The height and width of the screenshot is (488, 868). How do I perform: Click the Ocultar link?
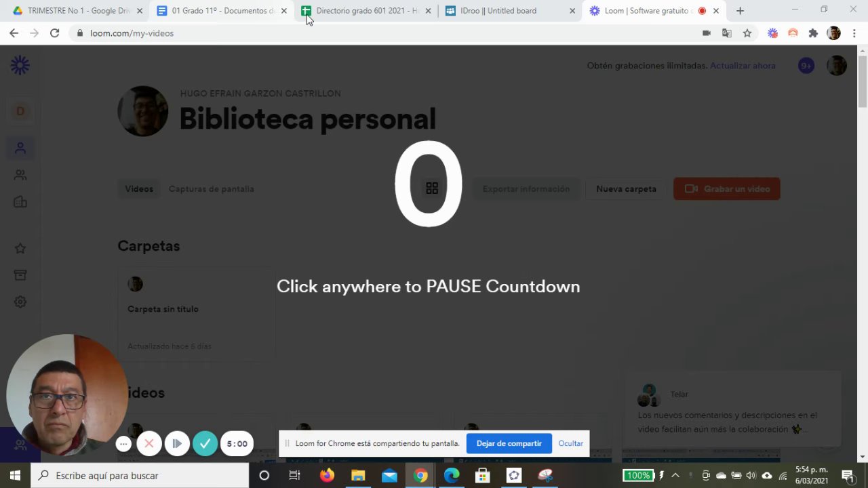571,443
